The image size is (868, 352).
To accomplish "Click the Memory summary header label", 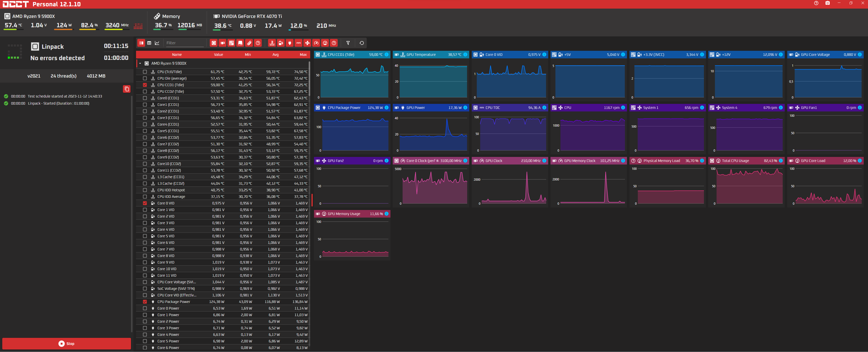I will point(171,16).
